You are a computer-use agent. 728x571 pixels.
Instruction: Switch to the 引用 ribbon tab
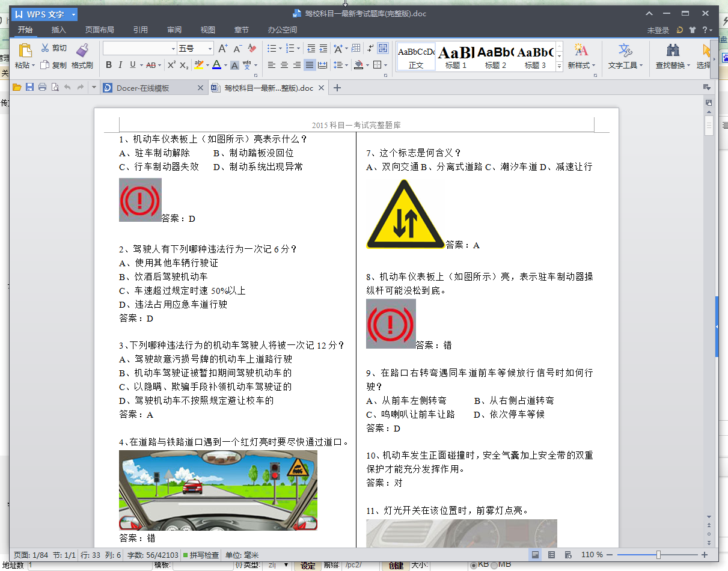click(141, 29)
